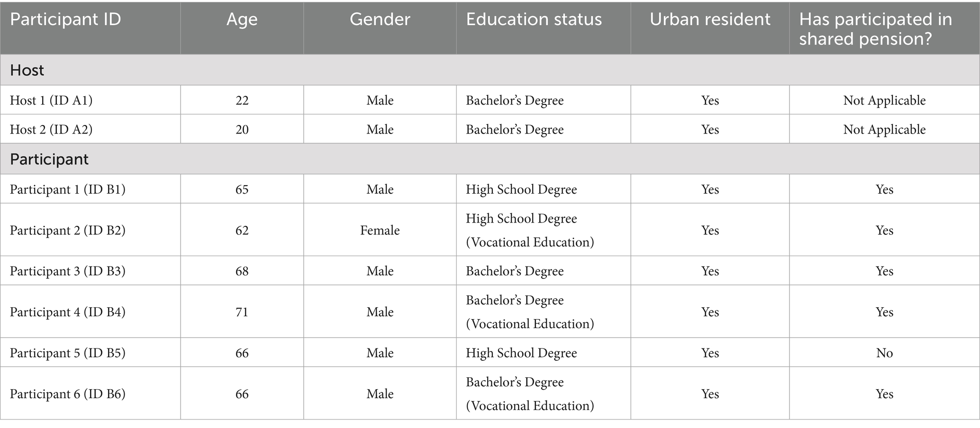Click the Participant 2 (ID B2) cell
Screen dimensions: 980x428
[67, 230]
